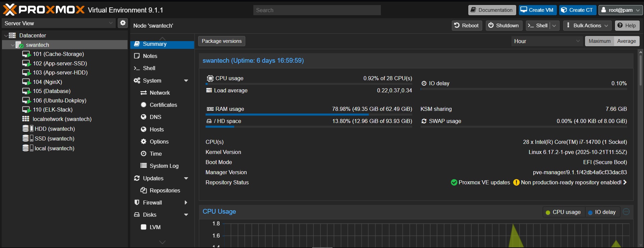The height and width of the screenshot is (248, 644).
Task: Click the System Log list icon
Action: 144,165
